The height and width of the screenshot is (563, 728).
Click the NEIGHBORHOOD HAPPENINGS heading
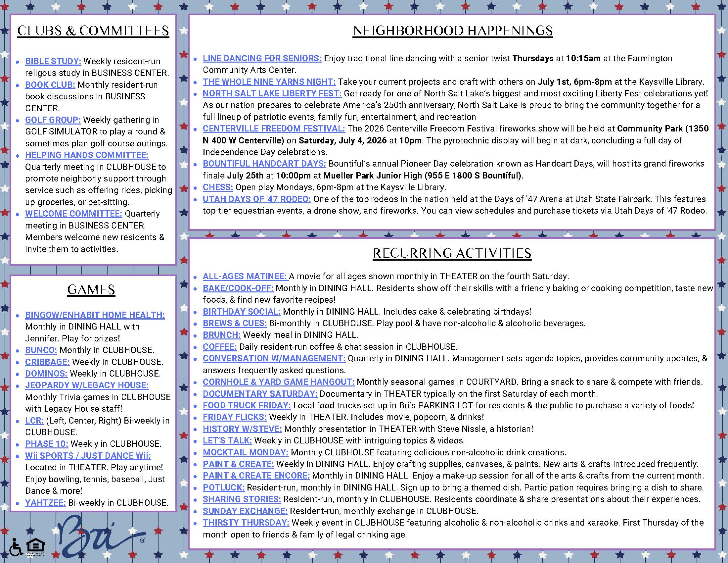[453, 31]
